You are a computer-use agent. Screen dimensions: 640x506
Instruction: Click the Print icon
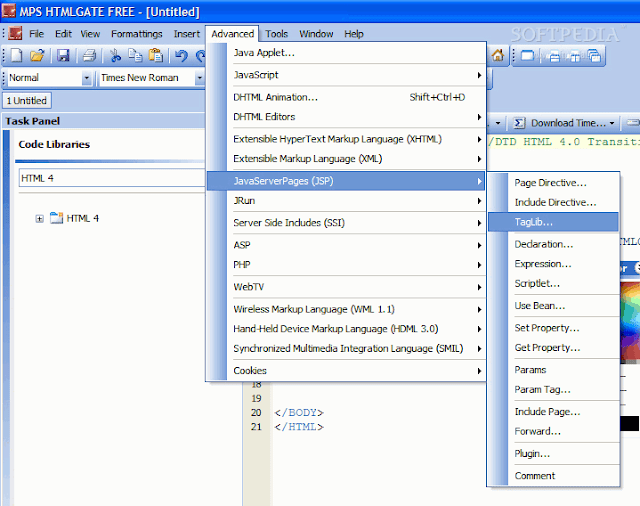[x=89, y=55]
